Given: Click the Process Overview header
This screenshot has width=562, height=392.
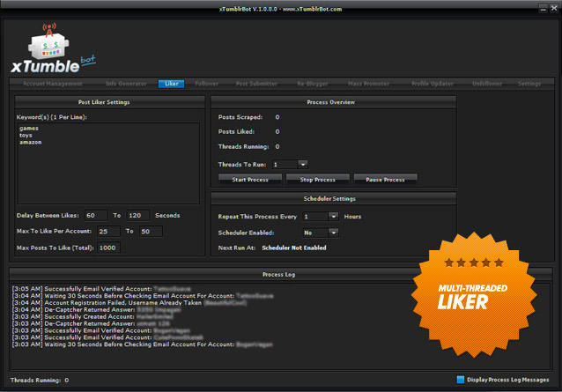Looking at the screenshot, I should (333, 102).
